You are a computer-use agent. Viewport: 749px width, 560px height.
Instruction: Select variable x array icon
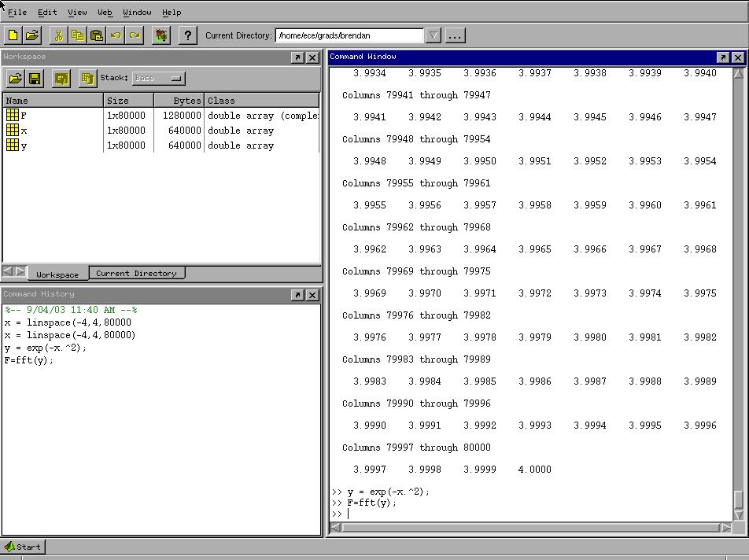pos(13,130)
